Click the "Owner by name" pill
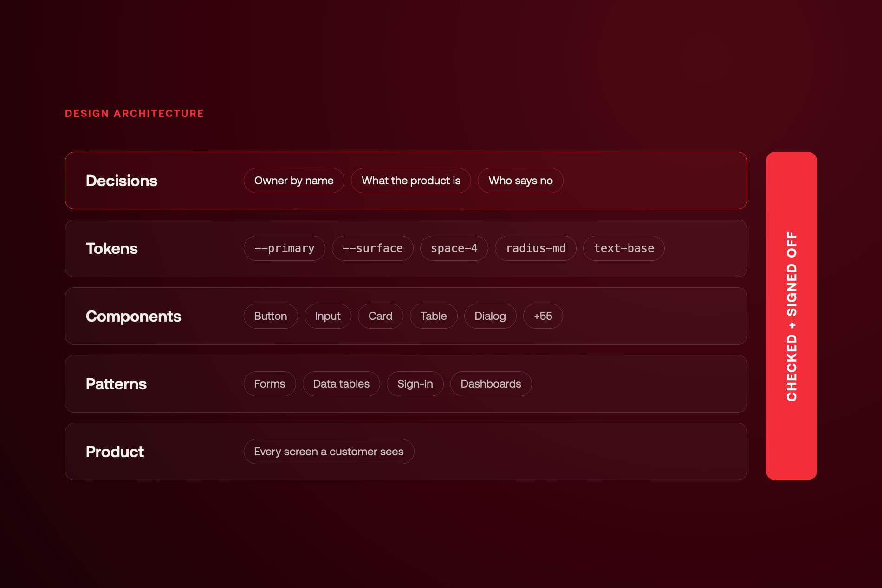The height and width of the screenshot is (588, 882). [294, 181]
